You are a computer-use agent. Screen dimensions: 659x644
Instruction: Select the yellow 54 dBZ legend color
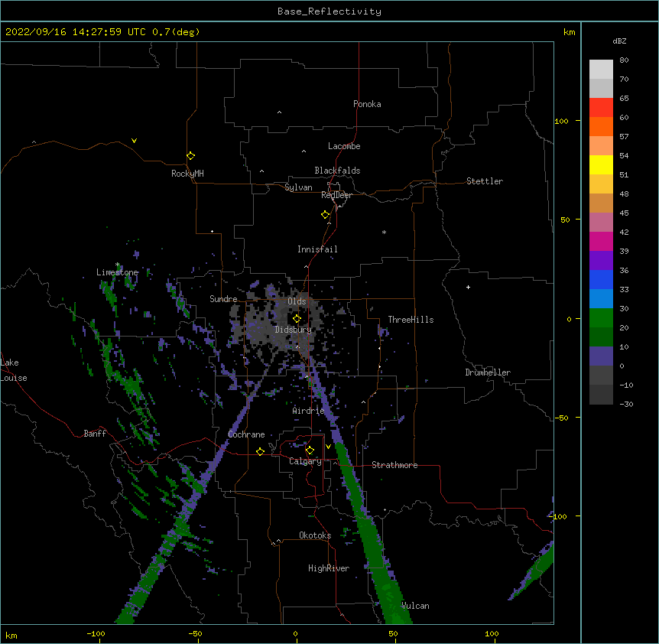coord(601,164)
